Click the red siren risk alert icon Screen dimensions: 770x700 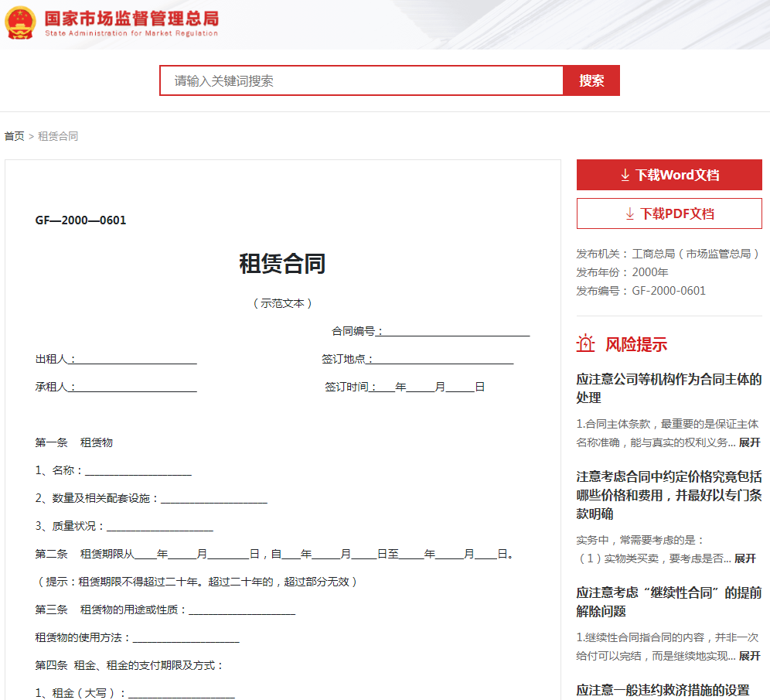(x=586, y=344)
